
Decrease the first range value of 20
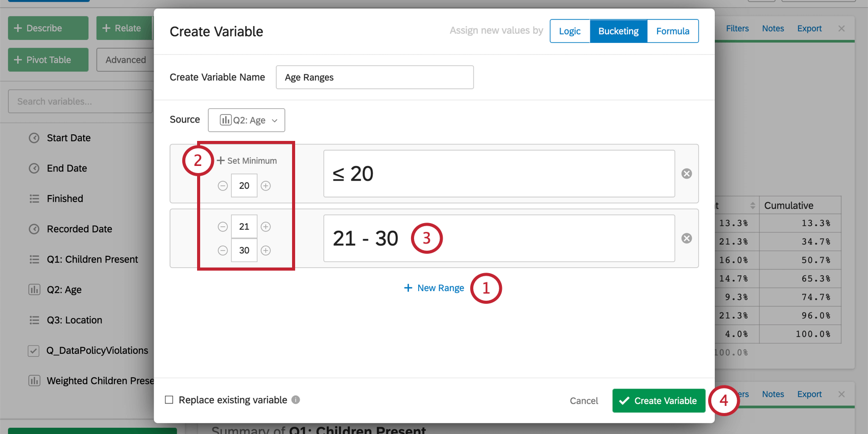(x=223, y=186)
